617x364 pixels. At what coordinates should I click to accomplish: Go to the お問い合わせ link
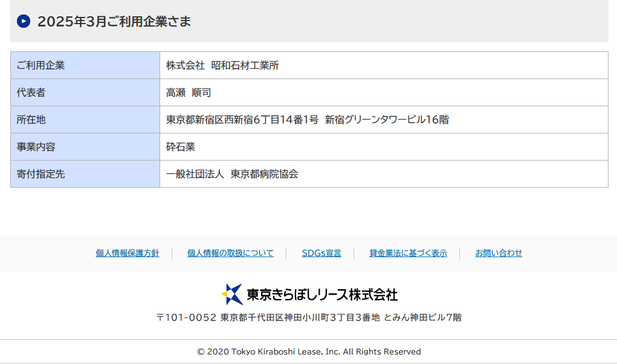pos(499,253)
